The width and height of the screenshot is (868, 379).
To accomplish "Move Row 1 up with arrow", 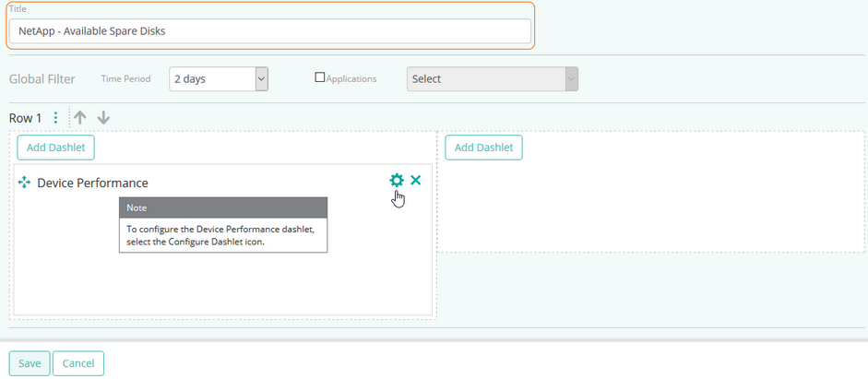I will tap(80, 118).
